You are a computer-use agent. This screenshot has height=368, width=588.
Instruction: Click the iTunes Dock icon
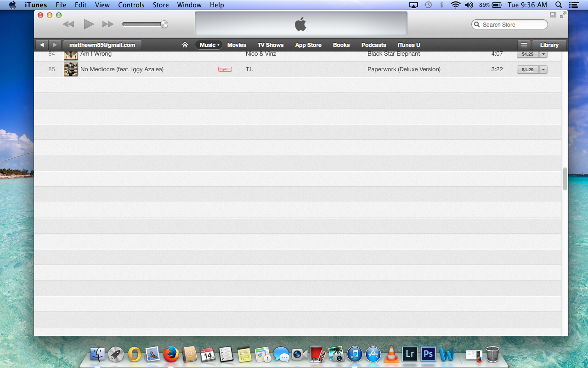pyautogui.click(x=355, y=354)
